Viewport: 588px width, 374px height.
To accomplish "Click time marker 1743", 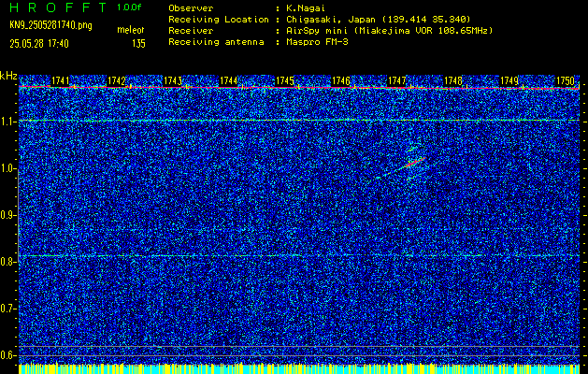I will pyautogui.click(x=173, y=80).
